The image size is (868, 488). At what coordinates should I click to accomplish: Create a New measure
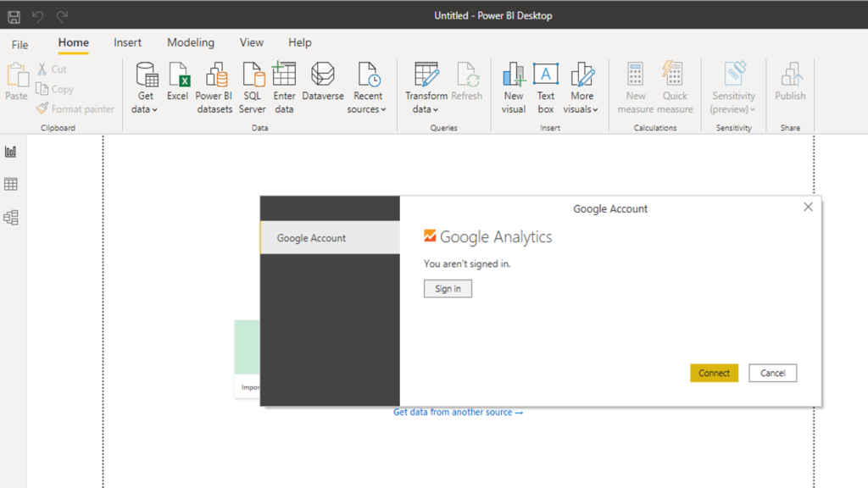pos(636,88)
